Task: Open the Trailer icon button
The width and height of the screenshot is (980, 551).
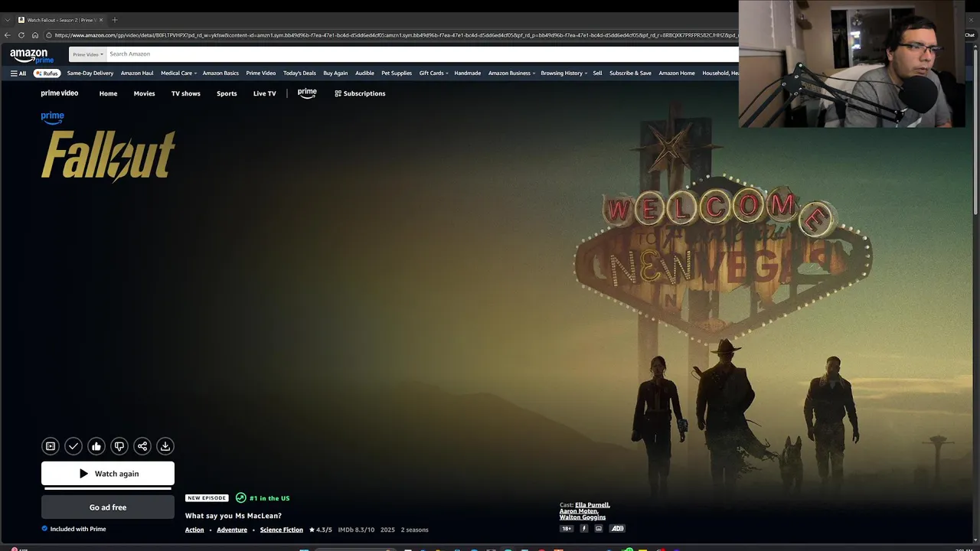Action: 51,446
